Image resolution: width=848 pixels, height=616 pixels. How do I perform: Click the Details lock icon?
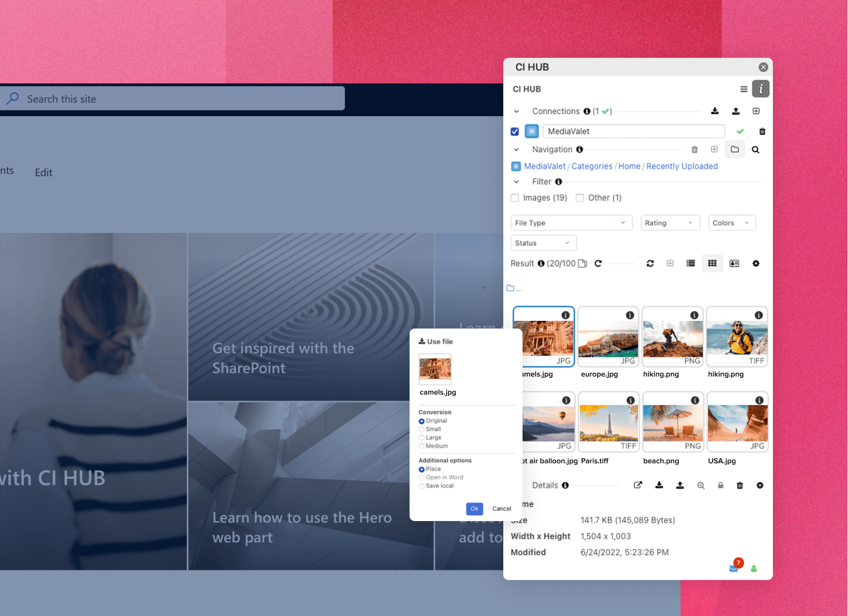tap(721, 485)
